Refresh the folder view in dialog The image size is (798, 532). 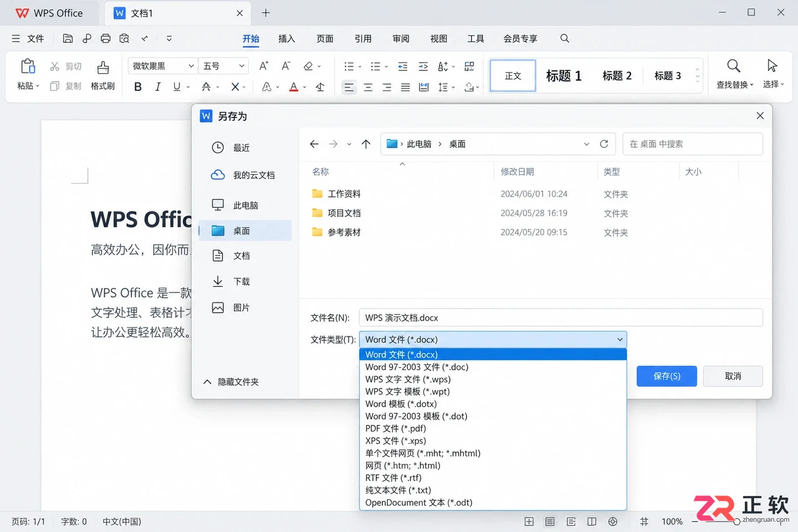pos(604,144)
